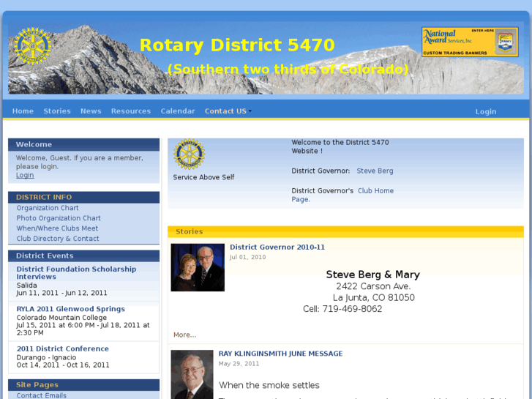Open RYLA 2011 Glenwood Springs event

(70, 309)
